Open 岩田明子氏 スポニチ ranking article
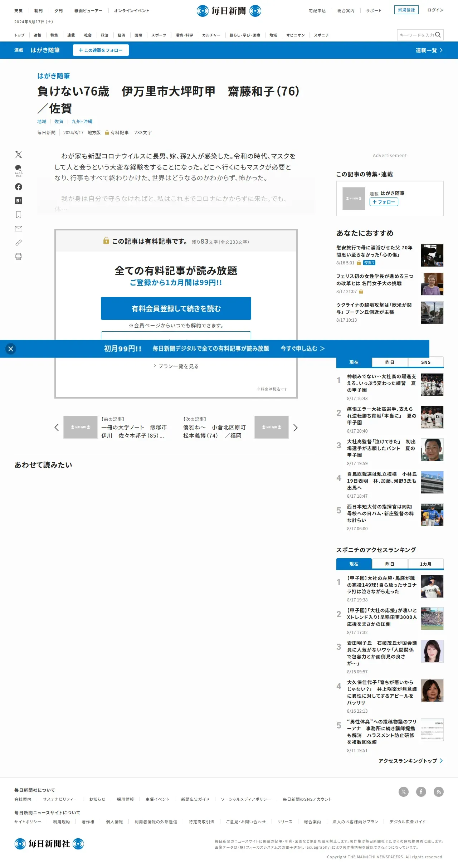 tap(382, 653)
